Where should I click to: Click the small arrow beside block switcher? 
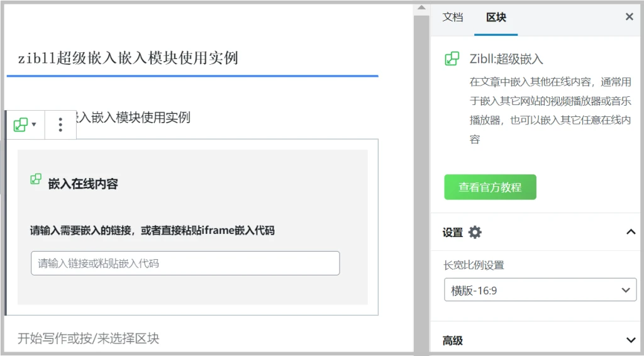coord(34,125)
